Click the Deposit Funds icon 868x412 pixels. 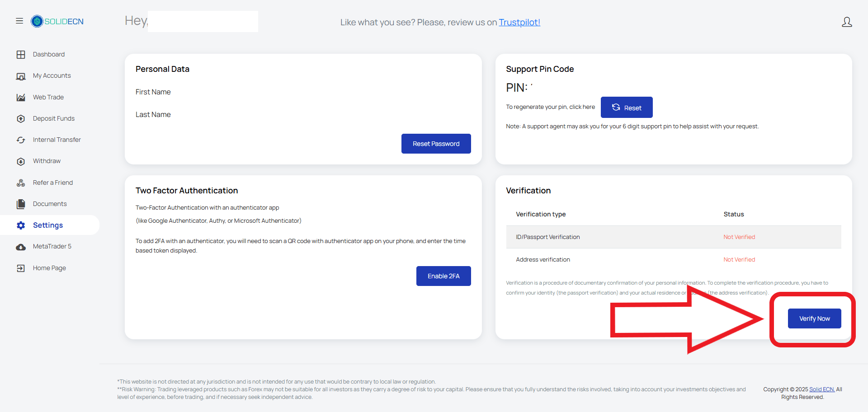point(21,119)
